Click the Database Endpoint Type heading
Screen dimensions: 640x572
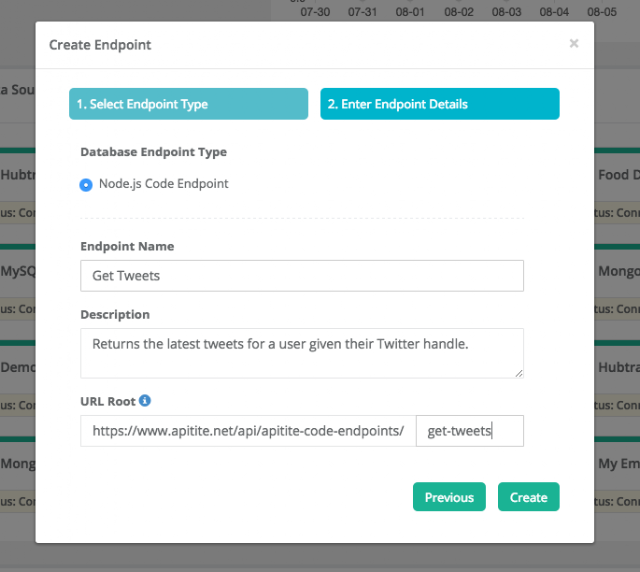point(153,152)
